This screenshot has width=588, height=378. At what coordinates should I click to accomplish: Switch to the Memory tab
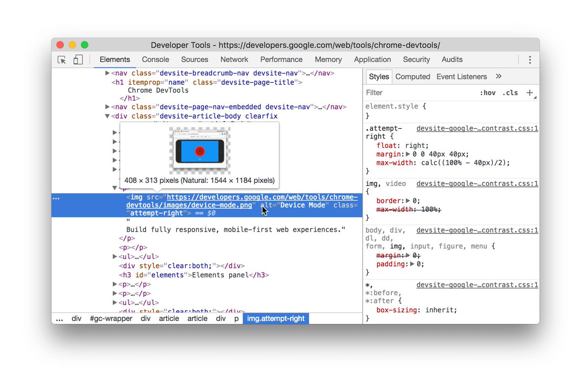click(328, 60)
